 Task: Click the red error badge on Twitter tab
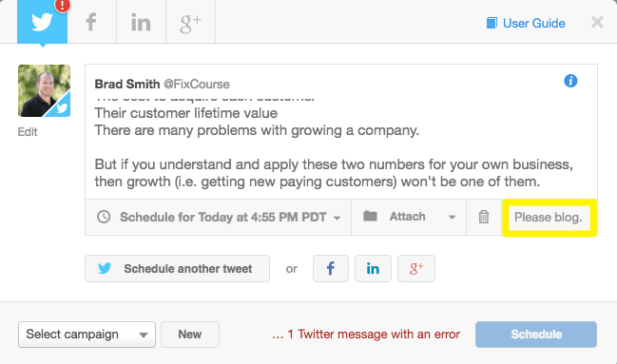[x=62, y=6]
